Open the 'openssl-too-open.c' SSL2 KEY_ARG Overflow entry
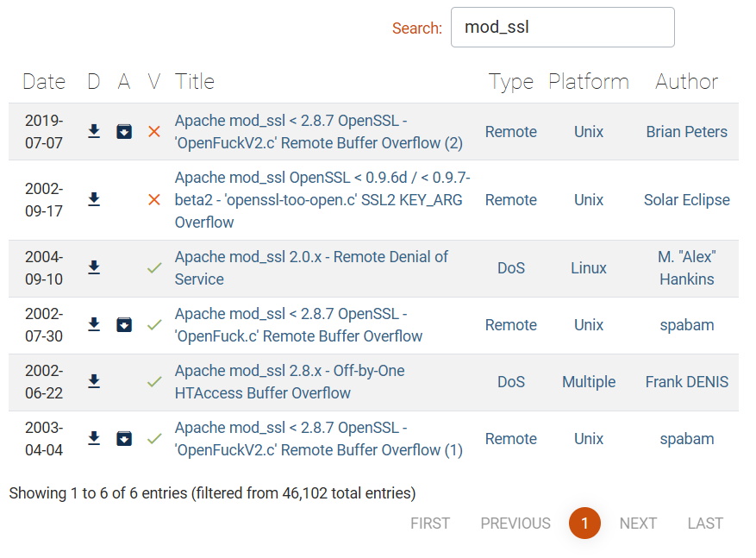Viewport: 756px width, 558px height. pos(322,200)
